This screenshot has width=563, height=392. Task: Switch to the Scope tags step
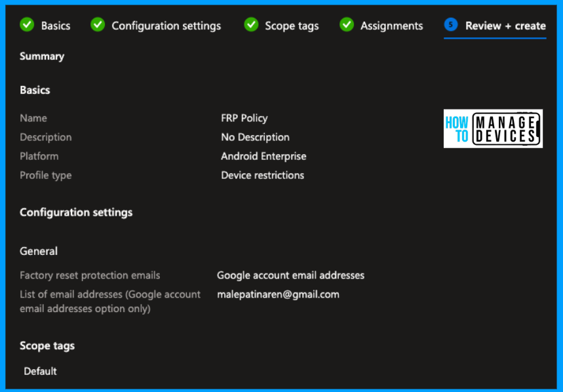[x=292, y=26]
